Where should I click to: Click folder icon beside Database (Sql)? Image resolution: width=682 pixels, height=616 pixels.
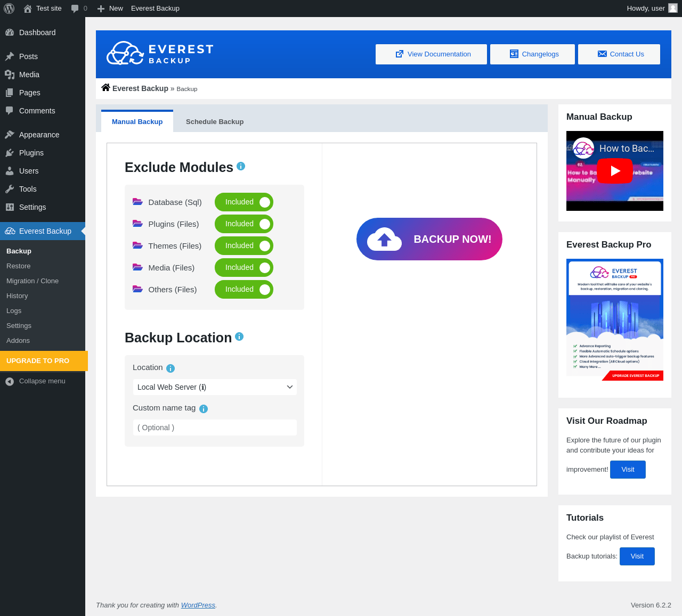[137, 202]
